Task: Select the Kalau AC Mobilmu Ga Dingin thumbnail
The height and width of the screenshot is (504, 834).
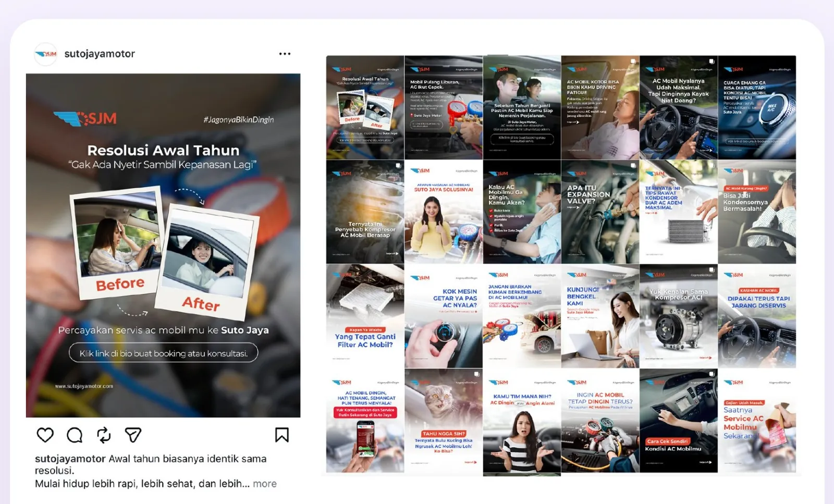Action: (x=522, y=212)
